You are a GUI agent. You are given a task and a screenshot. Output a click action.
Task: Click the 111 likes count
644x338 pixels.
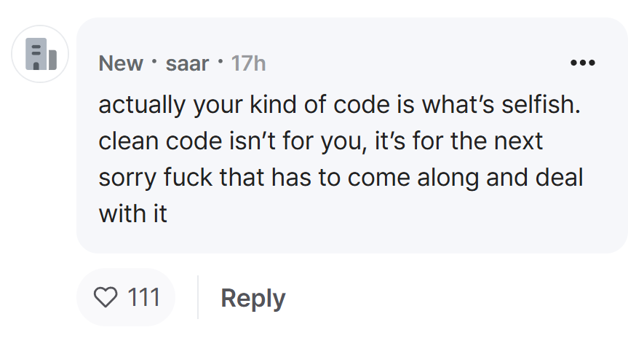(x=143, y=297)
